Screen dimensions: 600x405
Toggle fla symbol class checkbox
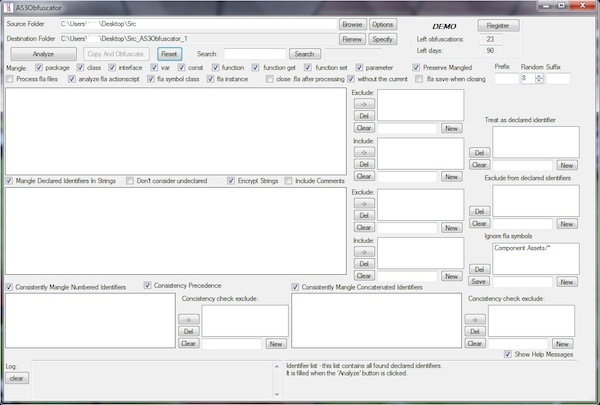[151, 79]
